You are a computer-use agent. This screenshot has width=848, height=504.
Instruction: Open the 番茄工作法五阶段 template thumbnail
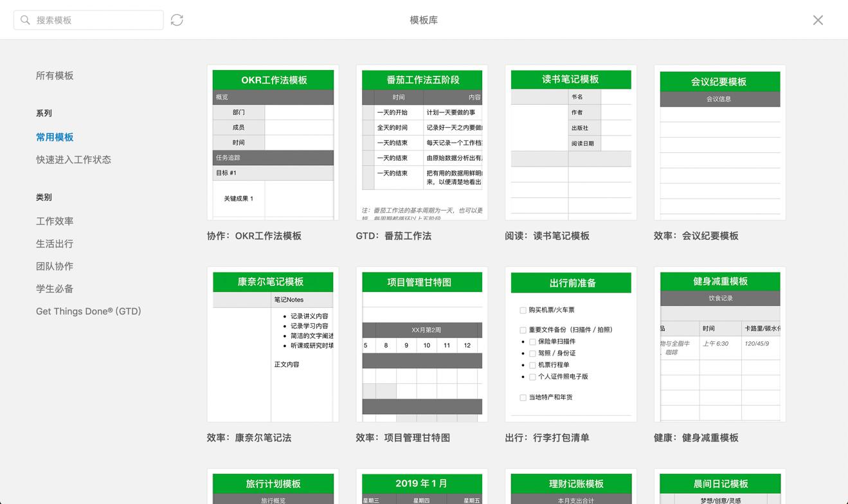(422, 143)
